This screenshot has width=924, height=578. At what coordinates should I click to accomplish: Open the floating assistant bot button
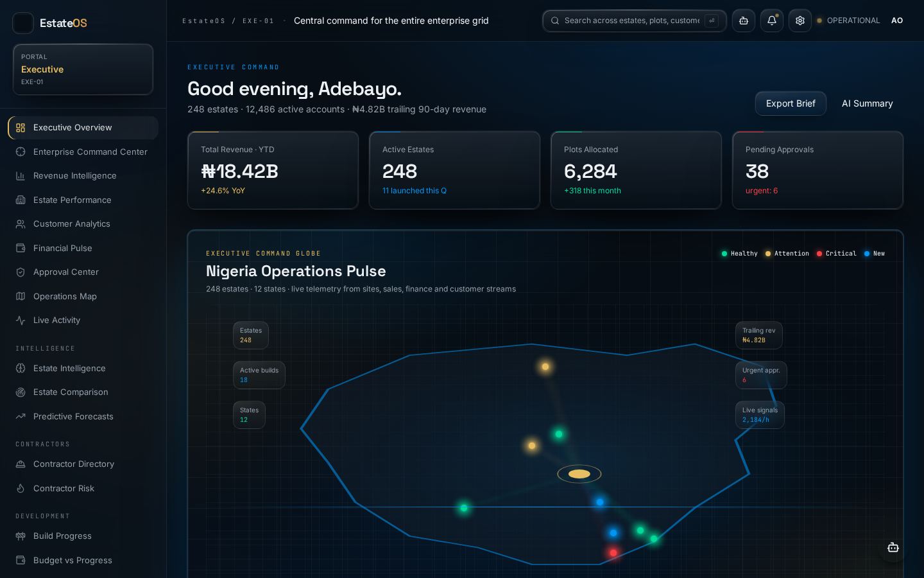893,548
